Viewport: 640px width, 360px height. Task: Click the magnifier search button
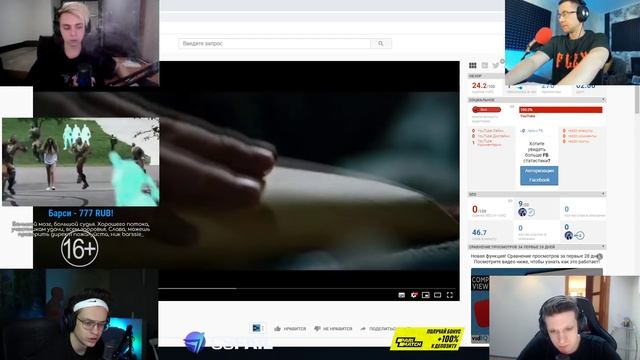point(381,43)
